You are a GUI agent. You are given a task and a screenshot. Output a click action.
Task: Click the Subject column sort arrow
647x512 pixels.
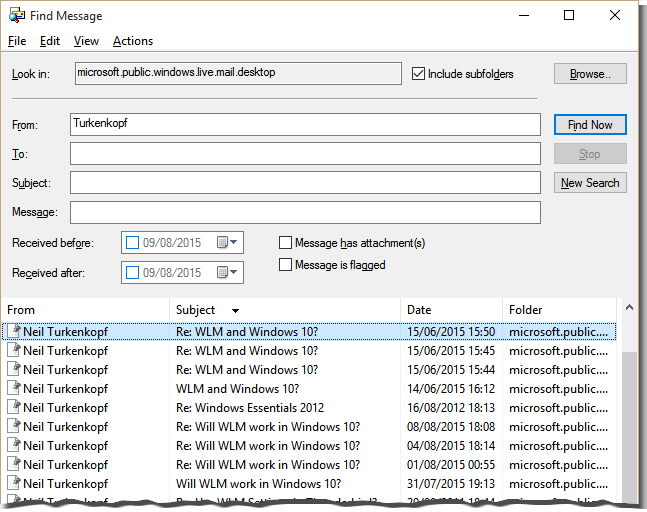click(x=235, y=311)
